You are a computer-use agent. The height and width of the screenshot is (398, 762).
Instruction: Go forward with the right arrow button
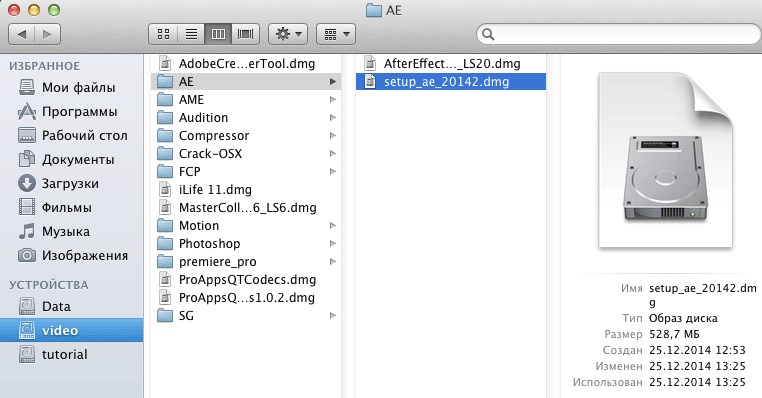coord(48,34)
